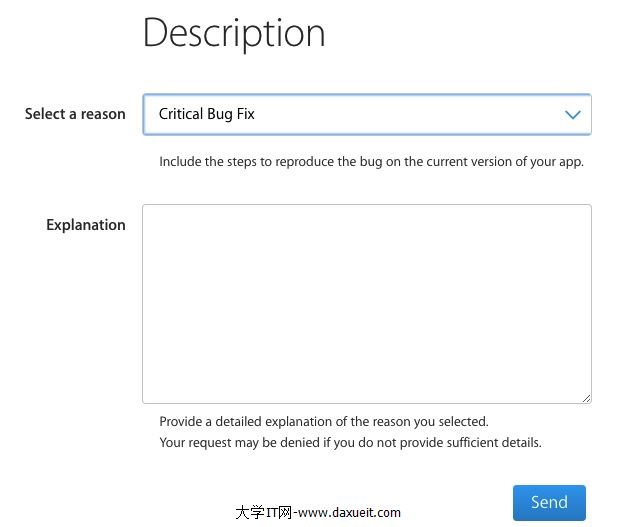Focus the Explanation text area
This screenshot has width=640, height=527.
tap(366, 303)
